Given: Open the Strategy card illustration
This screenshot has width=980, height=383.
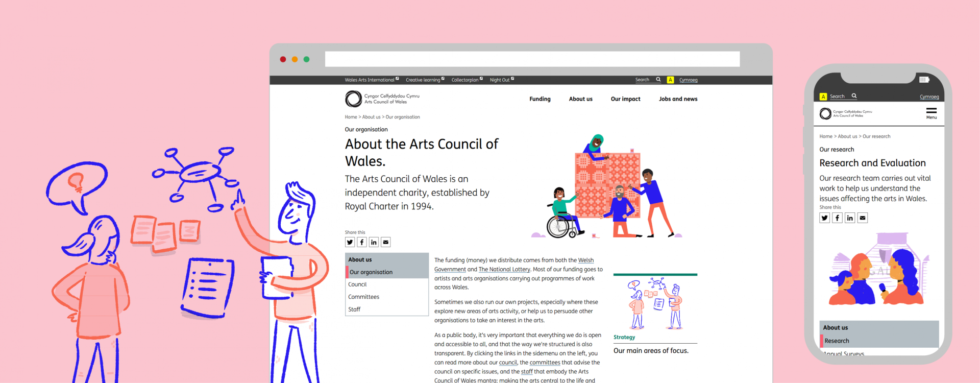Looking at the screenshot, I should click(x=655, y=303).
